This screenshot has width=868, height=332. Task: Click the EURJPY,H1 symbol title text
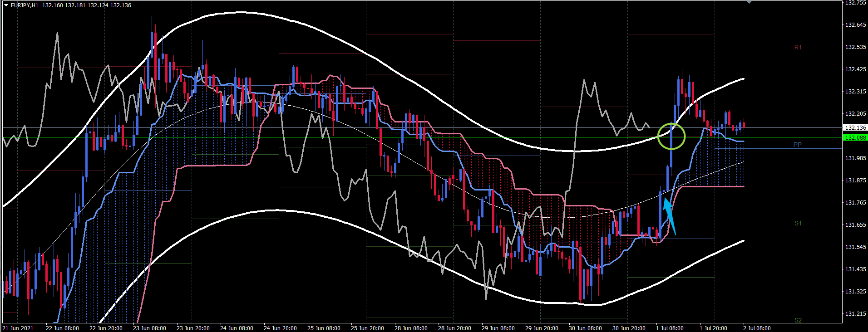tap(25, 5)
